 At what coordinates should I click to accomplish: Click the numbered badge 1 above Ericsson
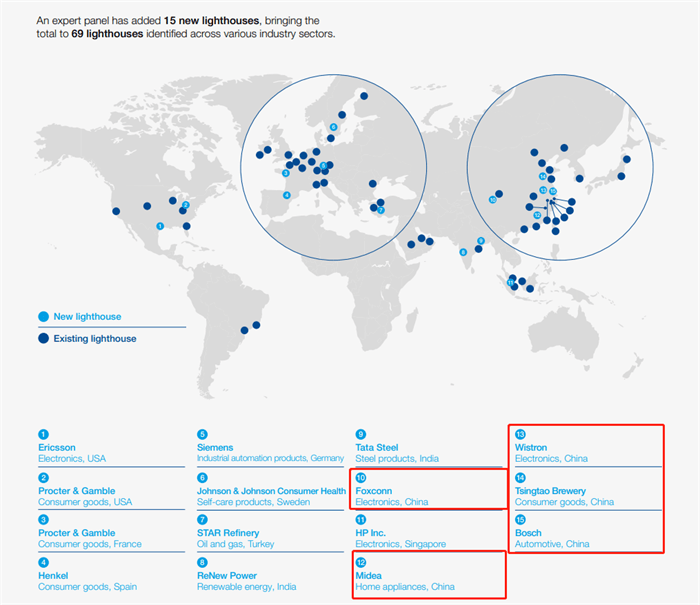pos(43,434)
